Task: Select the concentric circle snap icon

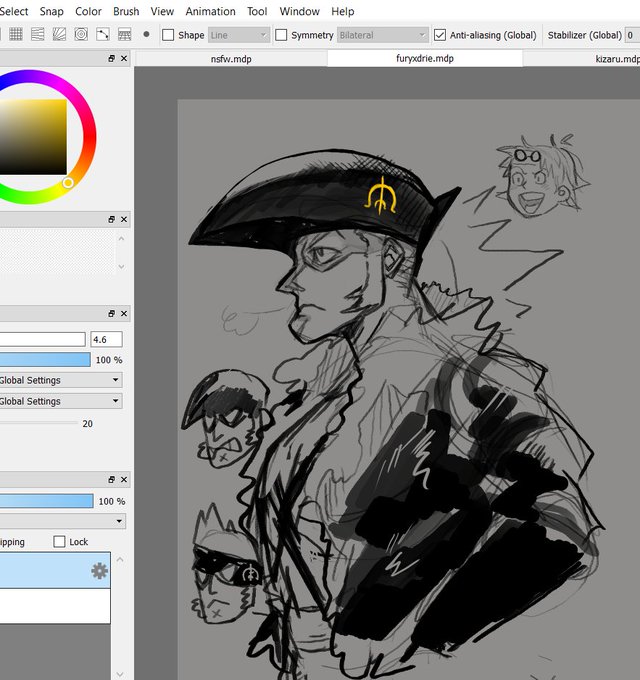Action: pyautogui.click(x=81, y=34)
